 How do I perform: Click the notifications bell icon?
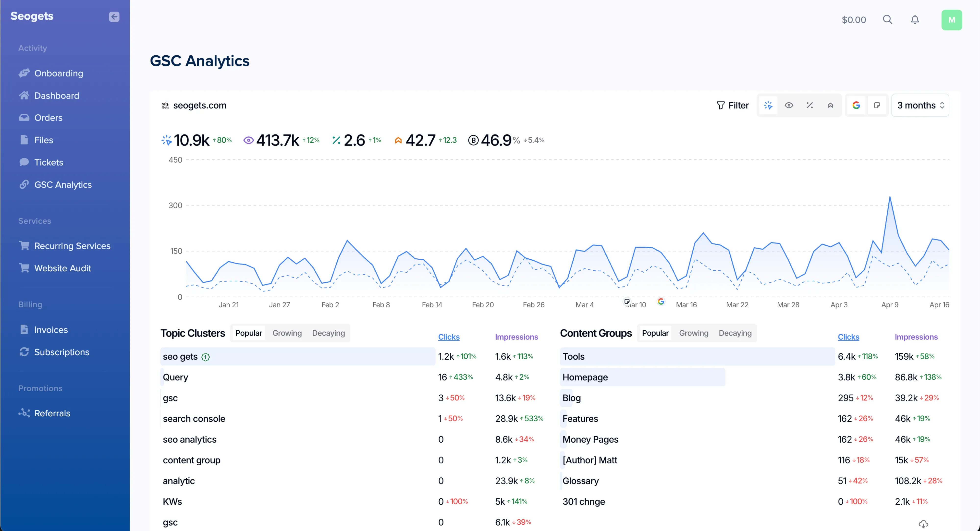click(915, 20)
